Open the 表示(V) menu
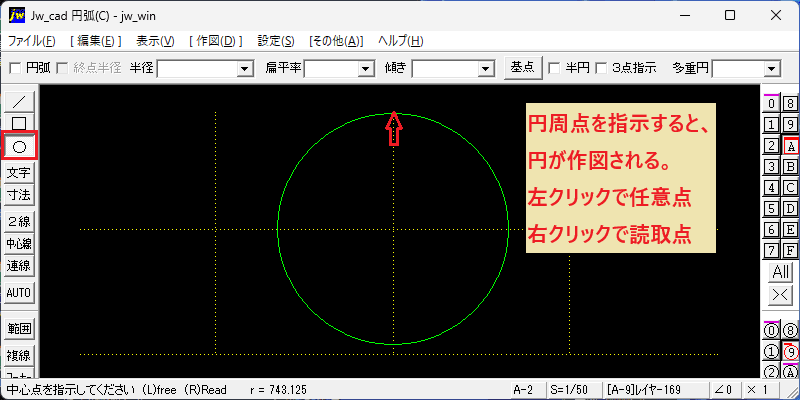 click(x=156, y=41)
